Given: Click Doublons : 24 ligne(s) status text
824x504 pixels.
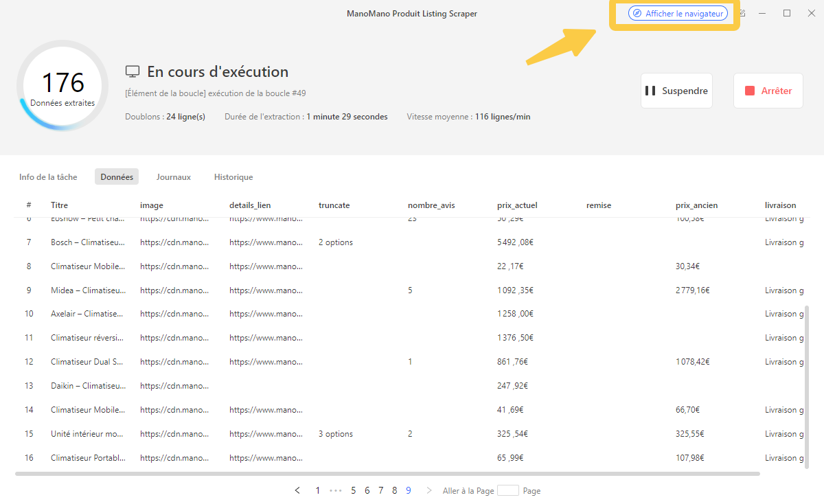Looking at the screenshot, I should [x=165, y=117].
